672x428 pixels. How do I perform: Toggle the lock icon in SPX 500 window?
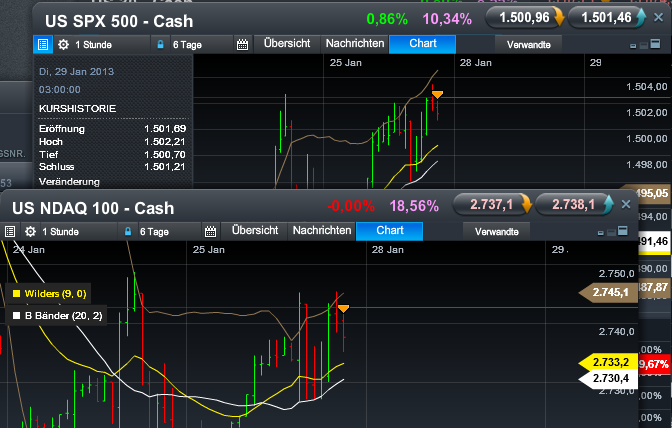pyautogui.click(x=160, y=45)
